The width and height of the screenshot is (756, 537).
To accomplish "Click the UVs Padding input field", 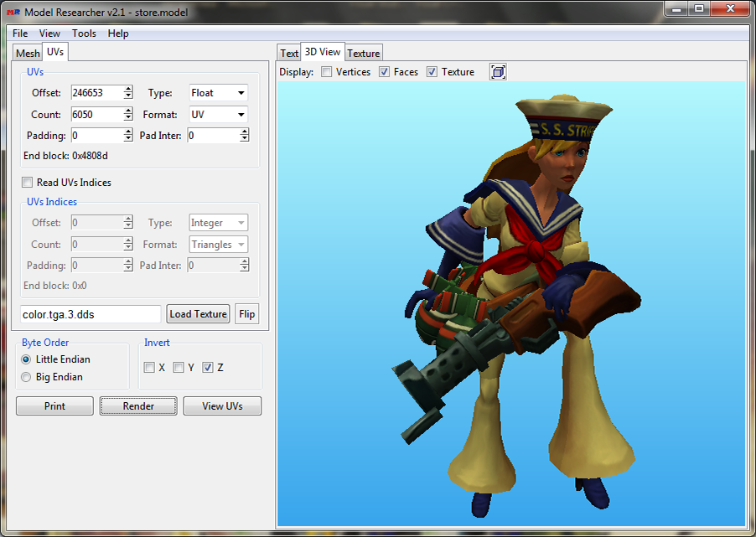I will click(x=97, y=136).
